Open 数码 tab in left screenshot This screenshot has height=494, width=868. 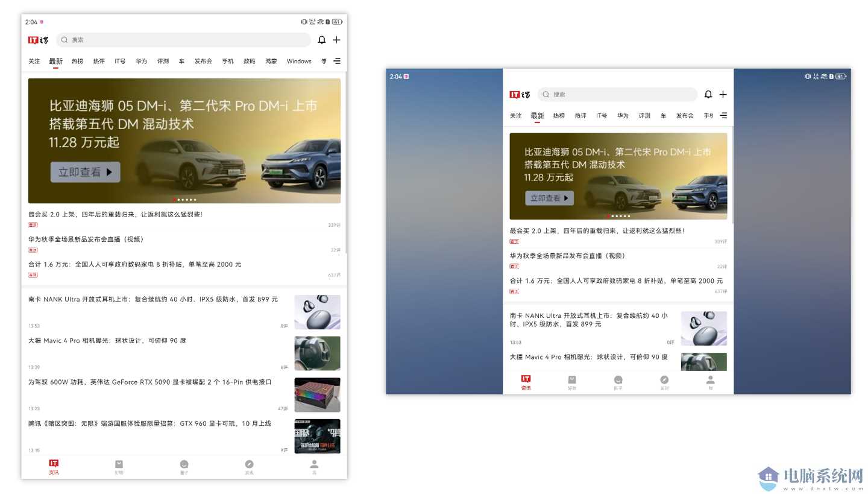(x=250, y=61)
